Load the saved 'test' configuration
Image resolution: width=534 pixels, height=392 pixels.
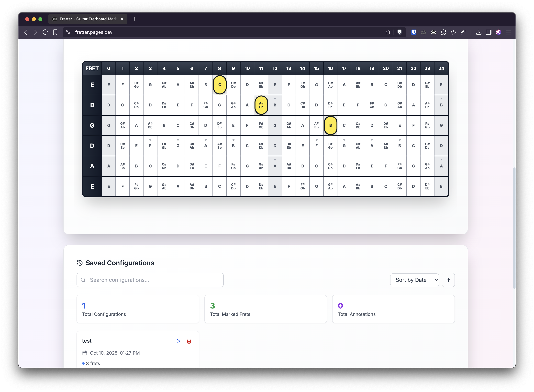(x=178, y=341)
